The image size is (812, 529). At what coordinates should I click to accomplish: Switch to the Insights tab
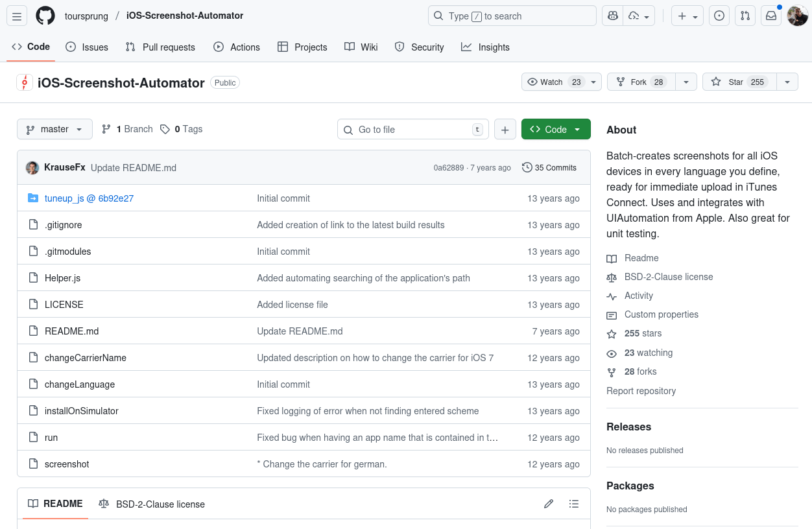[x=485, y=47]
